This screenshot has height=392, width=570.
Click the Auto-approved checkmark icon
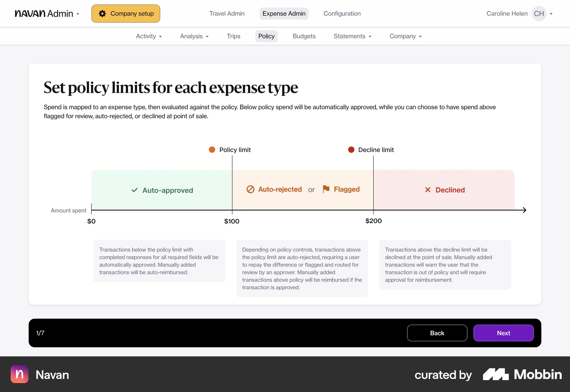[134, 190]
